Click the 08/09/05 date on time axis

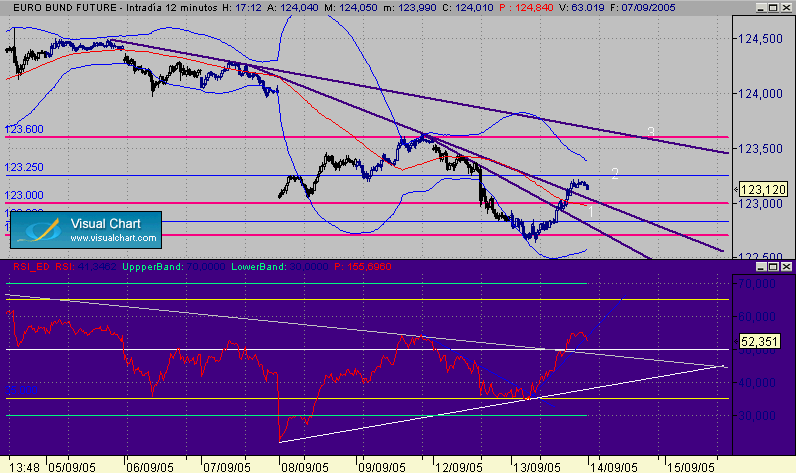[305, 466]
